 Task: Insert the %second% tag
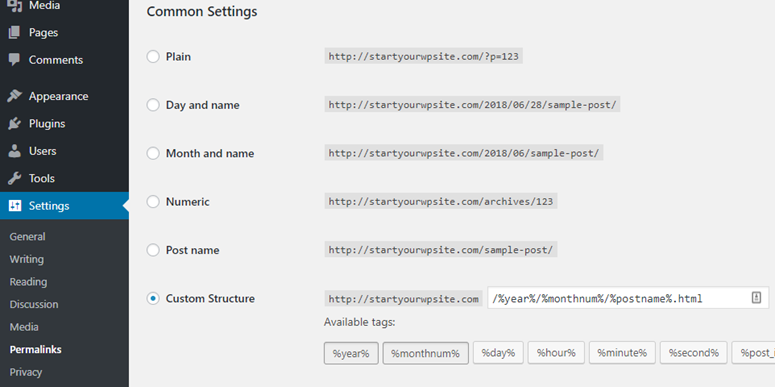pos(693,353)
